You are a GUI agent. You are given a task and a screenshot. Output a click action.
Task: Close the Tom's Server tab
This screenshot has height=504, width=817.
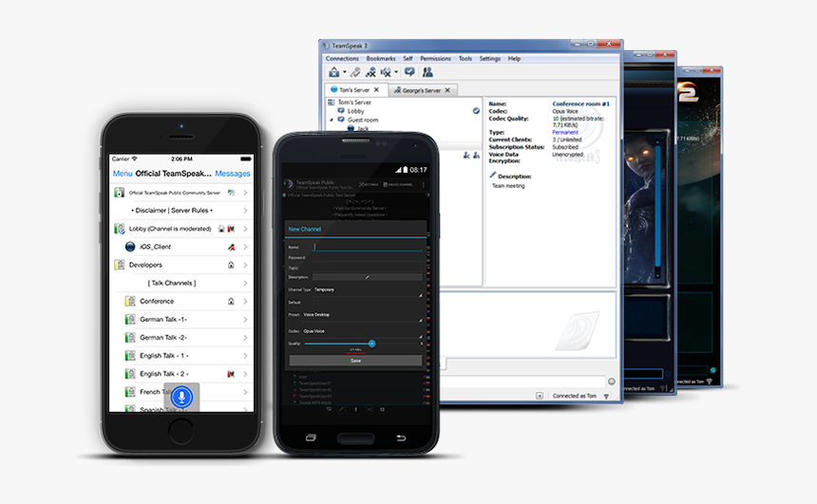[x=377, y=89]
